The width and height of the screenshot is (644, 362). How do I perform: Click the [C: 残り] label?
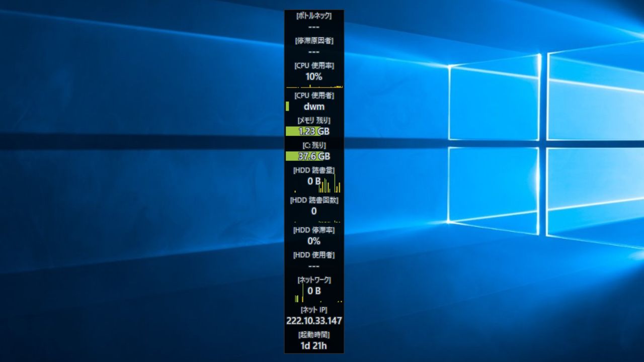(x=314, y=145)
